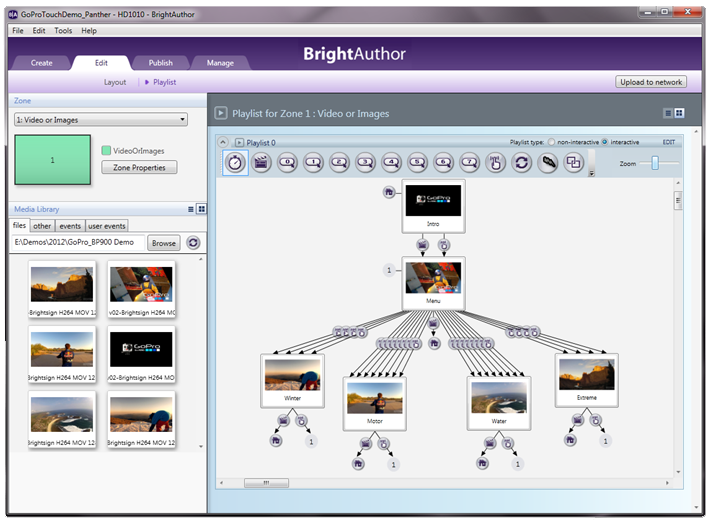Expand the event toolbar overflow arrow

[591, 173]
